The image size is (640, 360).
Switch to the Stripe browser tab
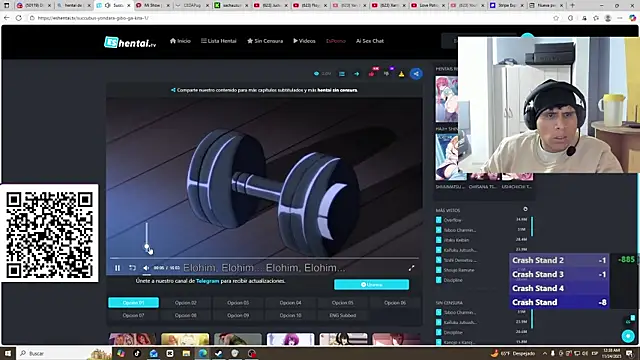(507, 5)
